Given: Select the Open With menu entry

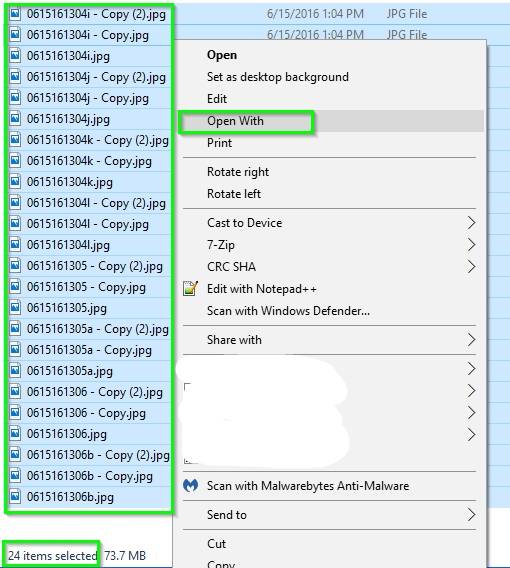Looking at the screenshot, I should [235, 121].
